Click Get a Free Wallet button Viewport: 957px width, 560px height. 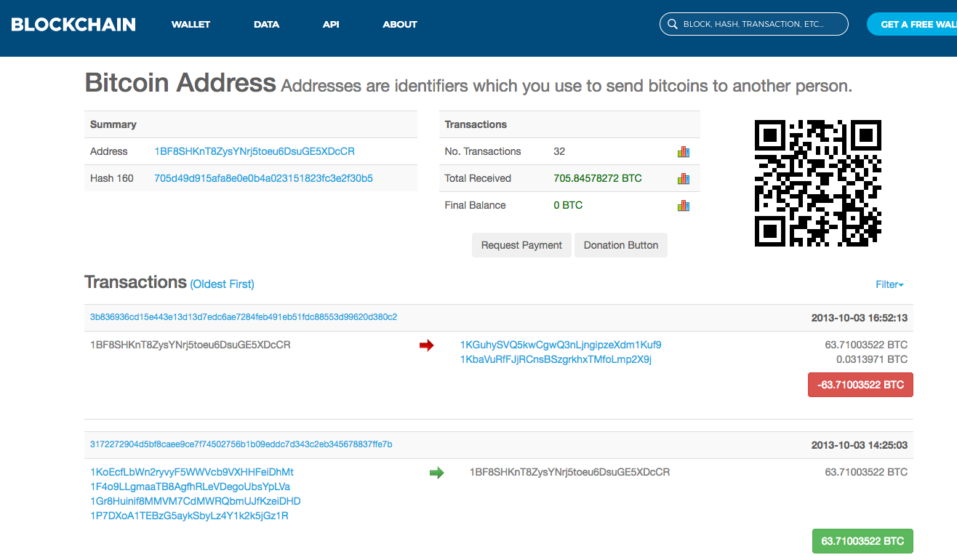[912, 24]
